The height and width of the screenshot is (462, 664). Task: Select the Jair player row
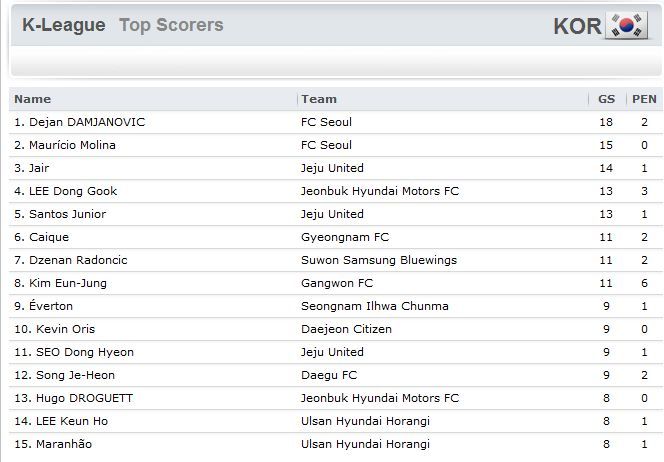[x=335, y=168]
